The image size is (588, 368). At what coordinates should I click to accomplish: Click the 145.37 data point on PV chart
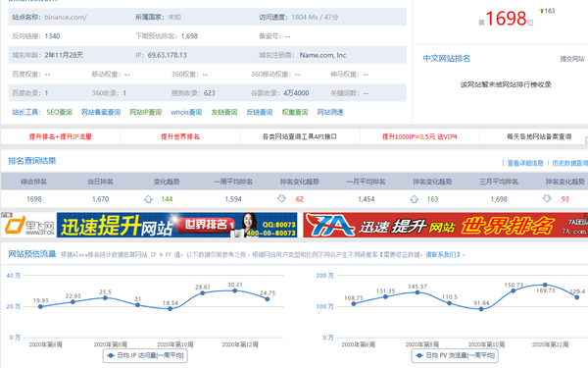417,292
